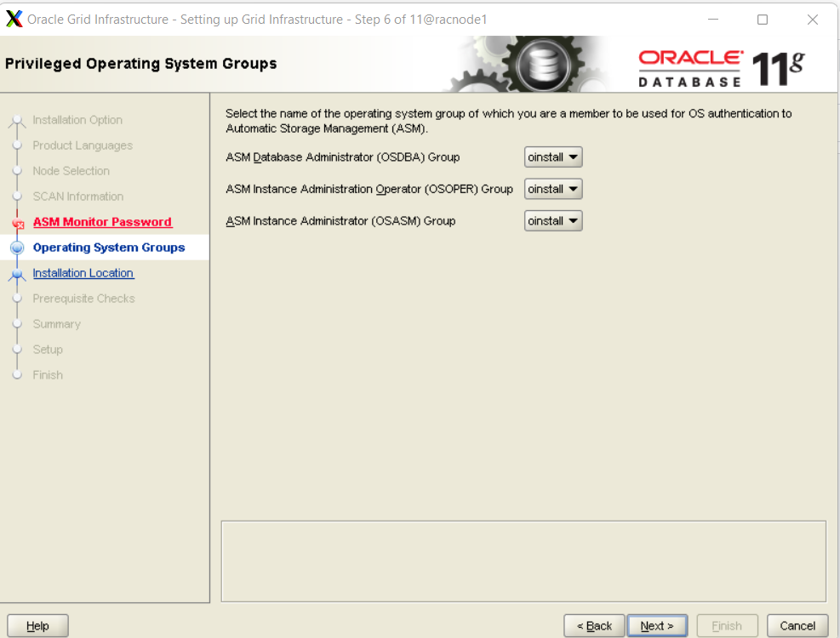Viewport: 840px width, 638px height.
Task: Click the message details text area
Action: pos(523,561)
